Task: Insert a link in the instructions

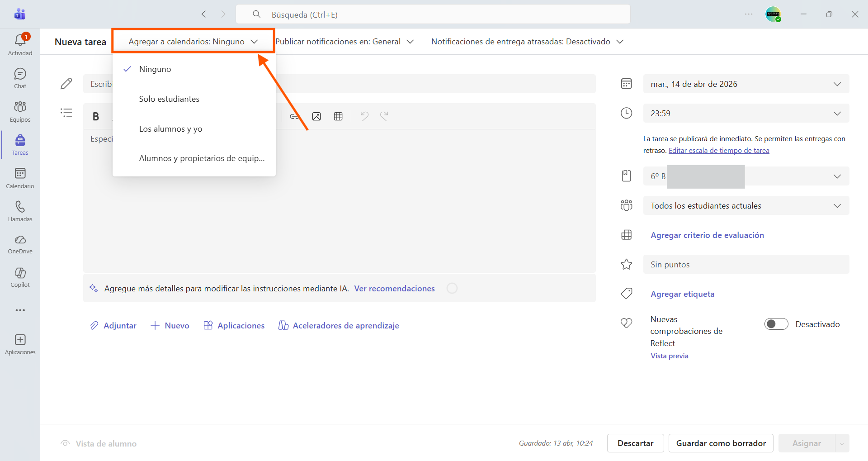Action: tap(294, 116)
